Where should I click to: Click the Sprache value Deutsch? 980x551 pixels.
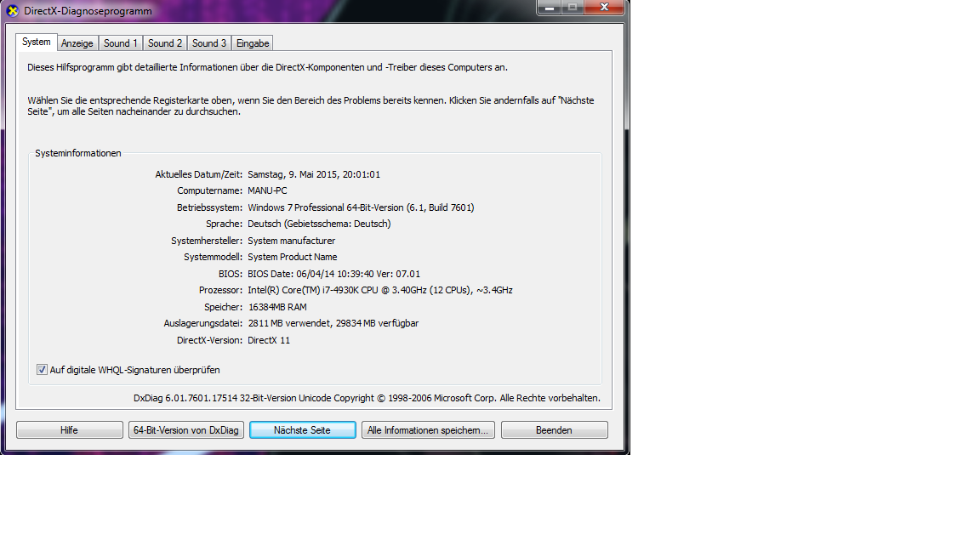(x=319, y=224)
